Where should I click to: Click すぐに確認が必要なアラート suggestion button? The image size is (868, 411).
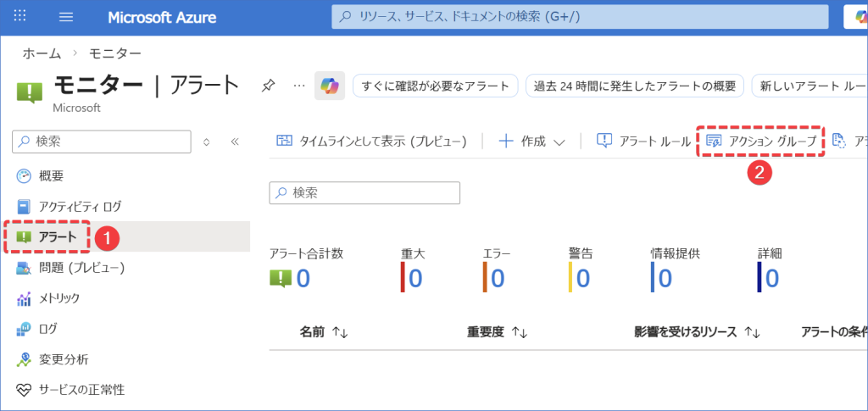coord(435,86)
